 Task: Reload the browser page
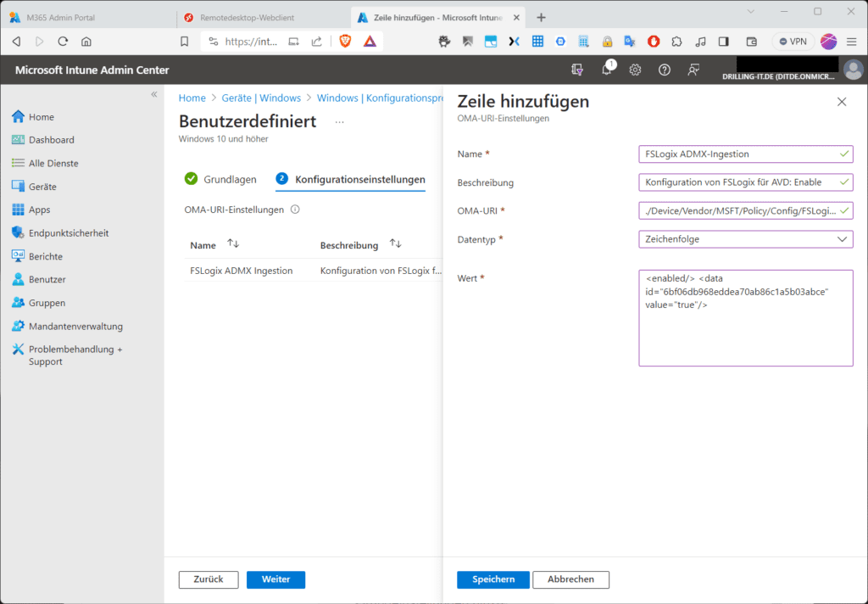[x=63, y=42]
